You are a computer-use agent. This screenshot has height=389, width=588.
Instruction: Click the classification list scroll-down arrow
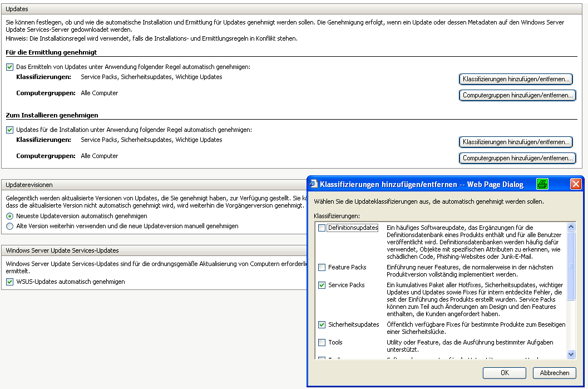pos(571,354)
